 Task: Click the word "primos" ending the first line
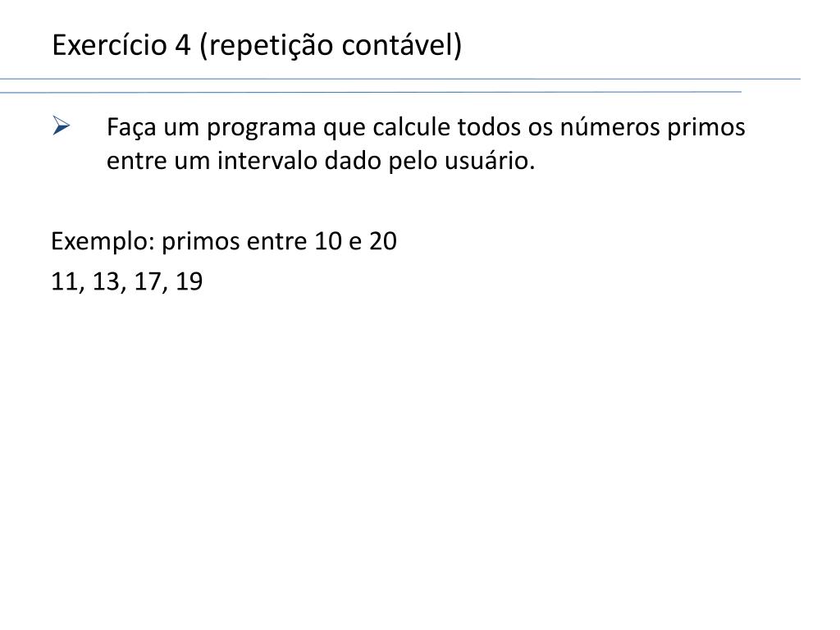point(706,129)
